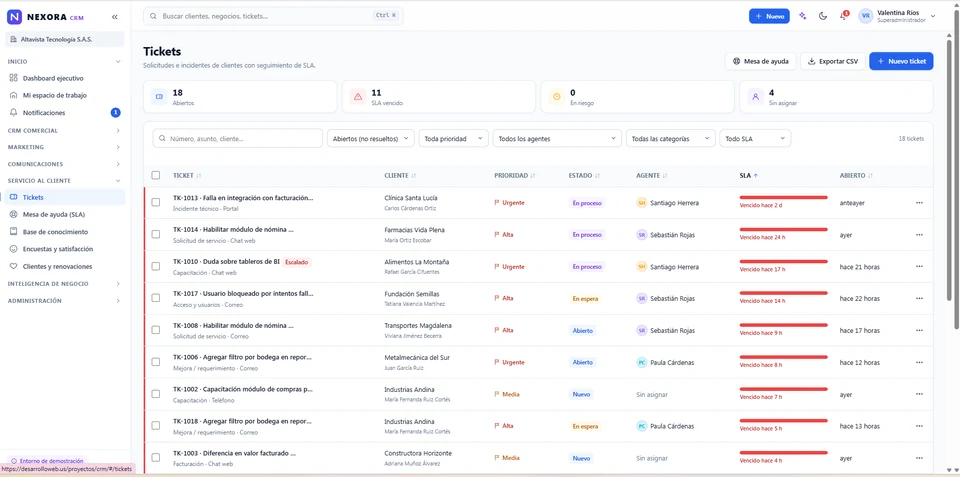This screenshot has width=960, height=477.
Task: Click the Nexora CRM logo icon
Action: 14,17
